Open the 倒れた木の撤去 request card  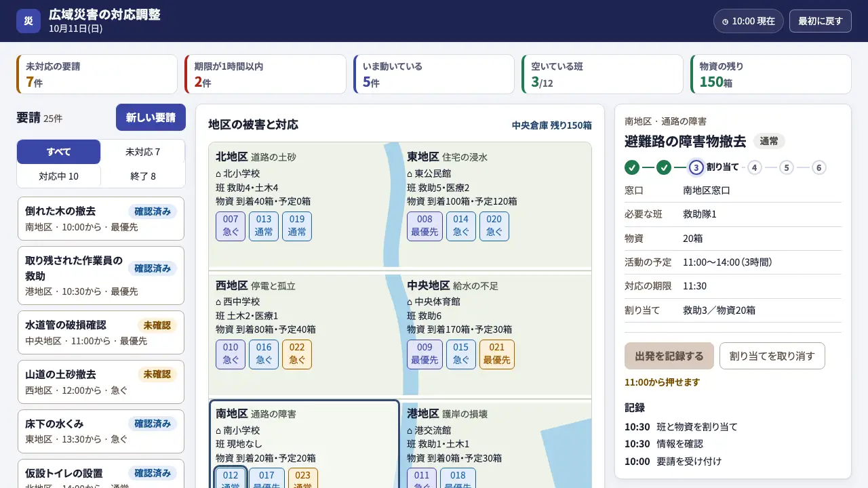coord(101,218)
